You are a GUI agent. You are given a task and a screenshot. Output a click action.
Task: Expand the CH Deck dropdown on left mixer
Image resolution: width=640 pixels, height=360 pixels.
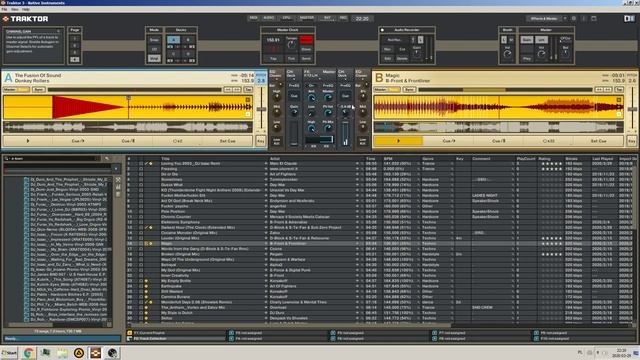pos(294,80)
